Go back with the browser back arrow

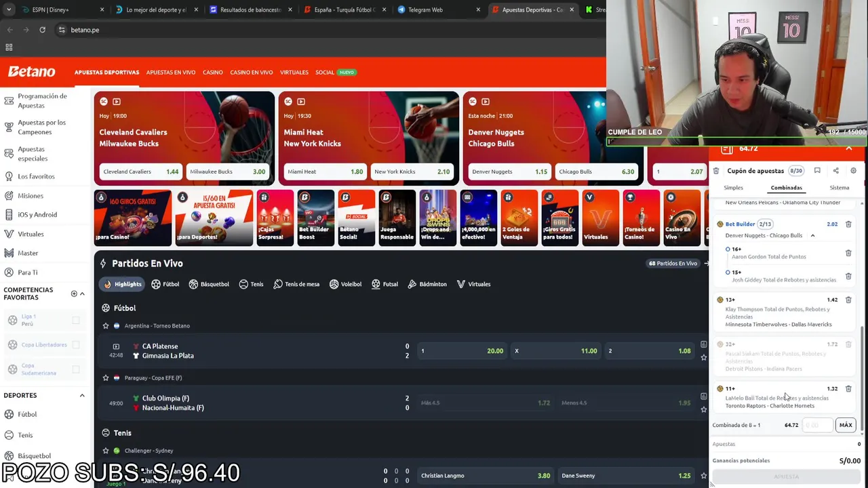pyautogui.click(x=9, y=30)
